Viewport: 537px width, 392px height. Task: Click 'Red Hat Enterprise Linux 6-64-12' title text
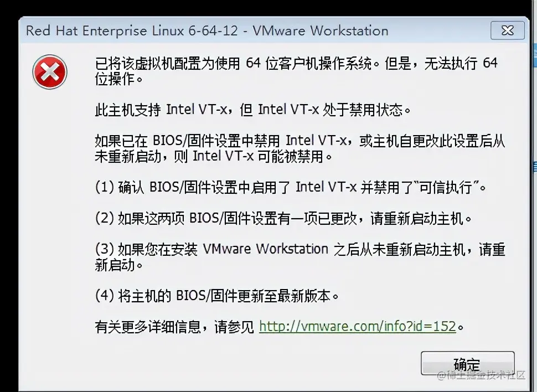tap(132, 31)
